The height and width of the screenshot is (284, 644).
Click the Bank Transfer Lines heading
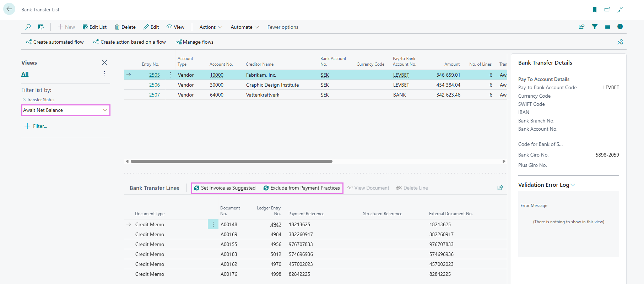point(155,188)
